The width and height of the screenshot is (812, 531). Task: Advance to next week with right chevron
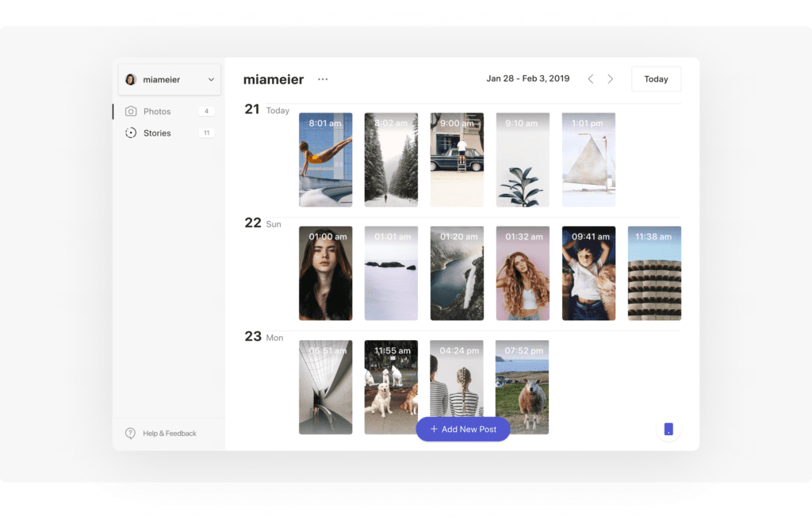pos(610,78)
